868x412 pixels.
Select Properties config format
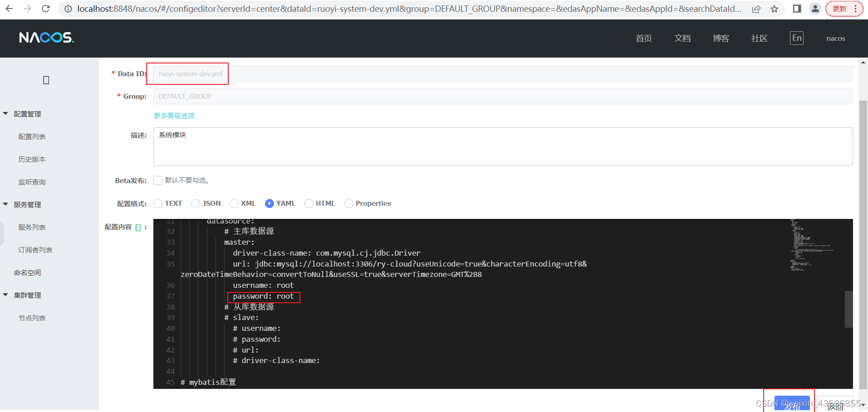(349, 204)
